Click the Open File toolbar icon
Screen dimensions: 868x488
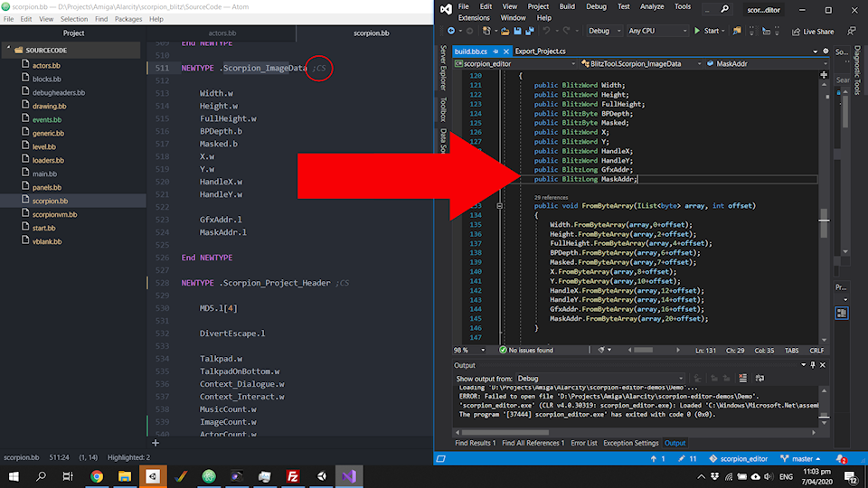[505, 31]
